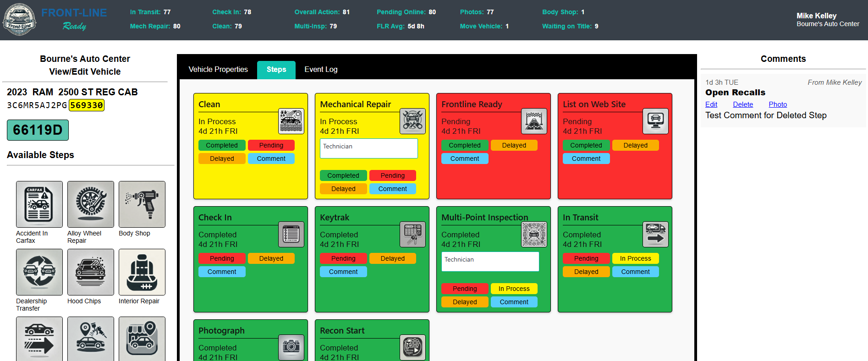Set Mechanical Repair step to Delayed
This screenshot has height=361, width=868.
tap(343, 189)
